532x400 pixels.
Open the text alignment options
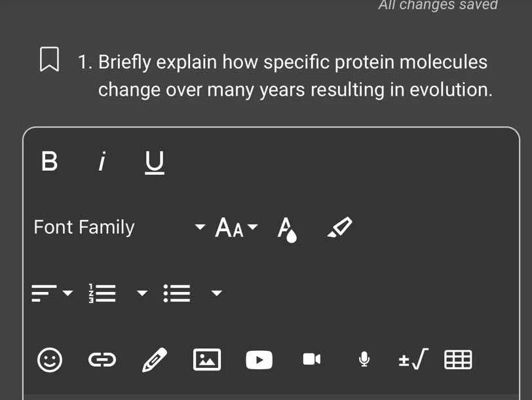coord(52,293)
